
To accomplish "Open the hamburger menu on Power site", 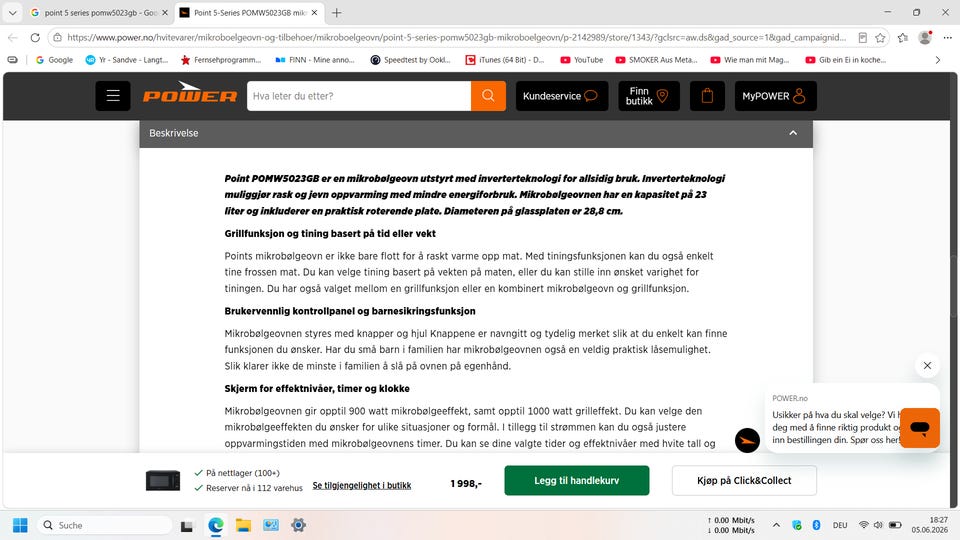I will point(113,96).
